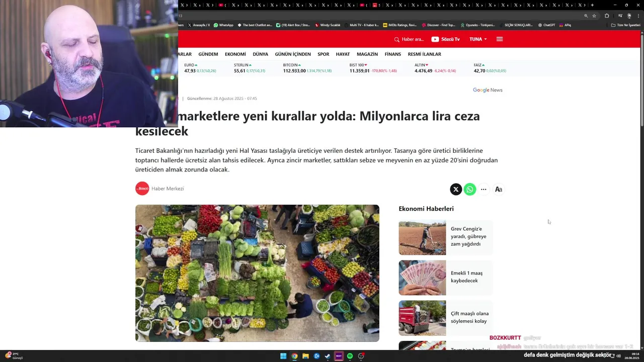This screenshot has width=644, height=362.
Task: Click the vegetable market article image
Action: tap(257, 273)
